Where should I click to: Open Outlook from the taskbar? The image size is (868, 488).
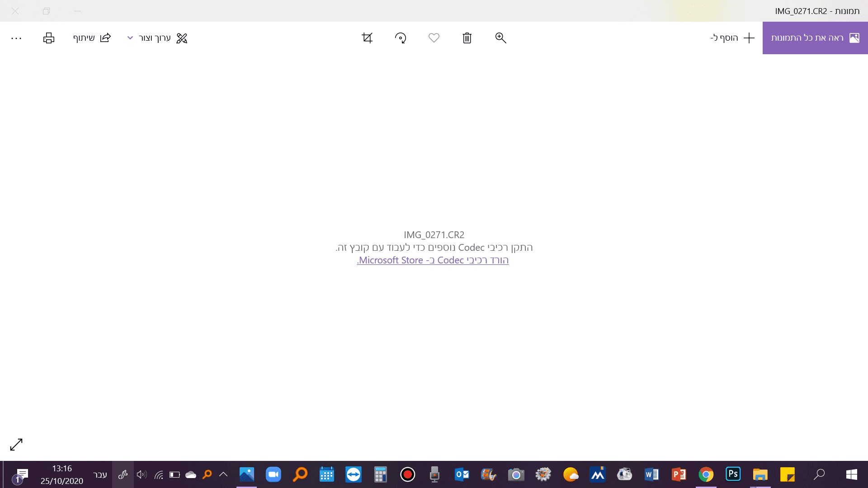pos(462,475)
